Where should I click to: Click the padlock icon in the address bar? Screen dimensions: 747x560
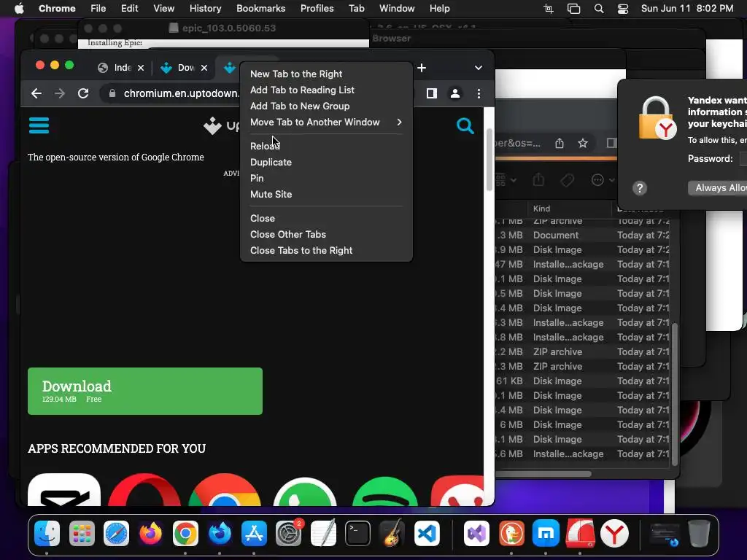click(x=112, y=93)
